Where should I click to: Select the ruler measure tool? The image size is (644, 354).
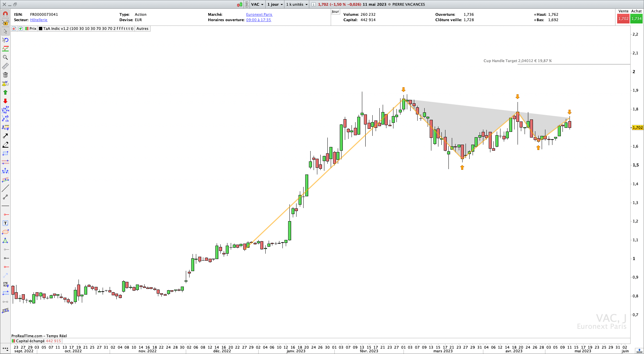[5, 66]
